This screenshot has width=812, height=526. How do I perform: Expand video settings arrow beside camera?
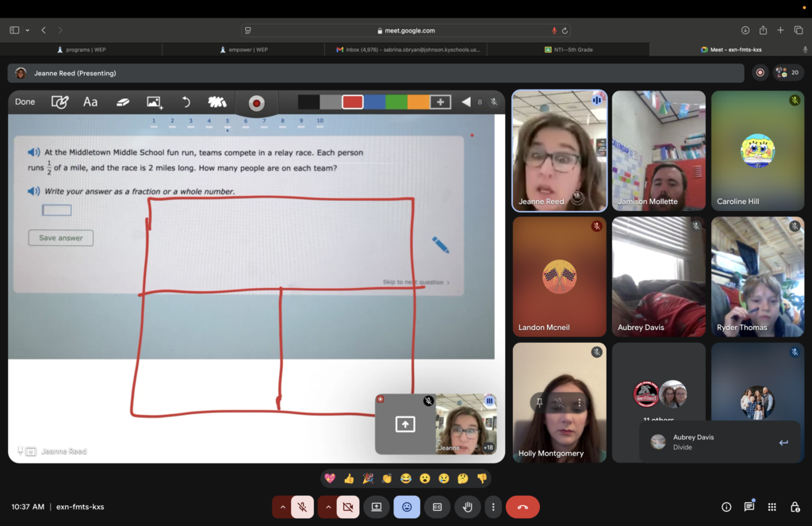coord(327,507)
